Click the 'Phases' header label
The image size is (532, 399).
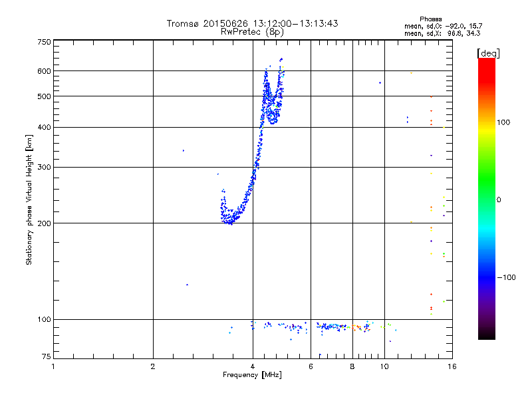[x=430, y=19]
